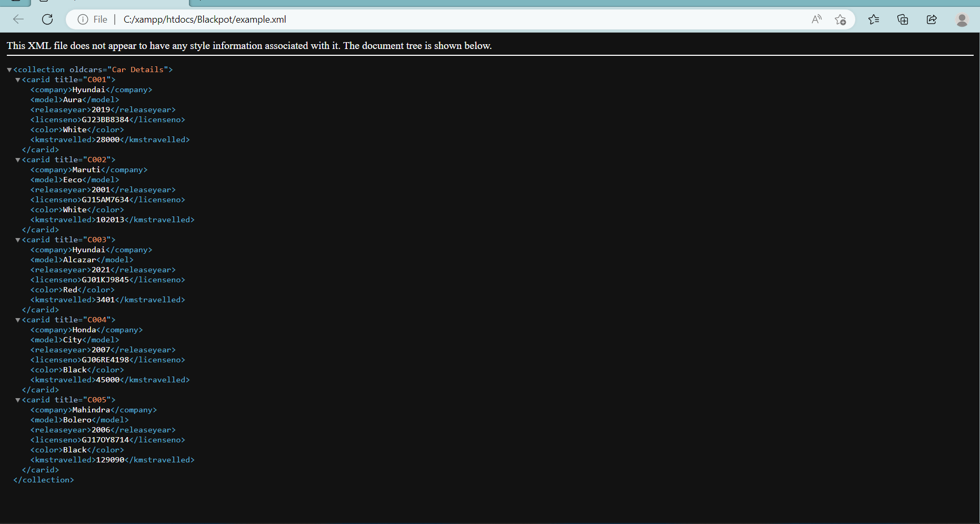The width and height of the screenshot is (980, 524).
Task: Click the carid title value 'C002'
Action: coord(97,160)
